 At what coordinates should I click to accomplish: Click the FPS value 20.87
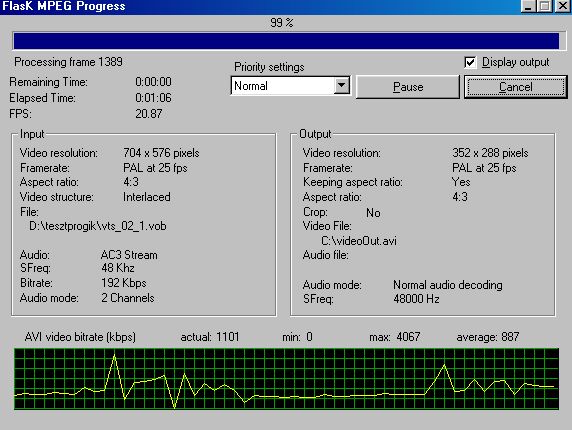point(148,114)
